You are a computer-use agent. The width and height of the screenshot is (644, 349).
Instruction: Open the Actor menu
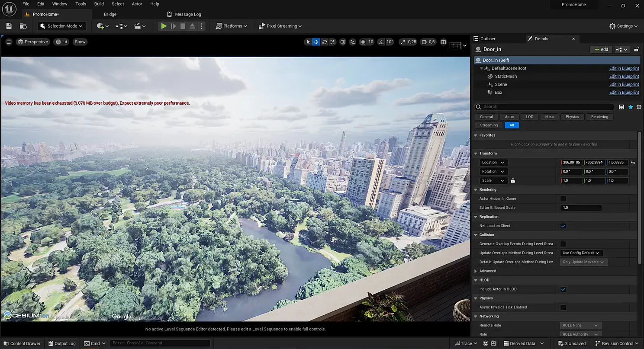coord(137,4)
